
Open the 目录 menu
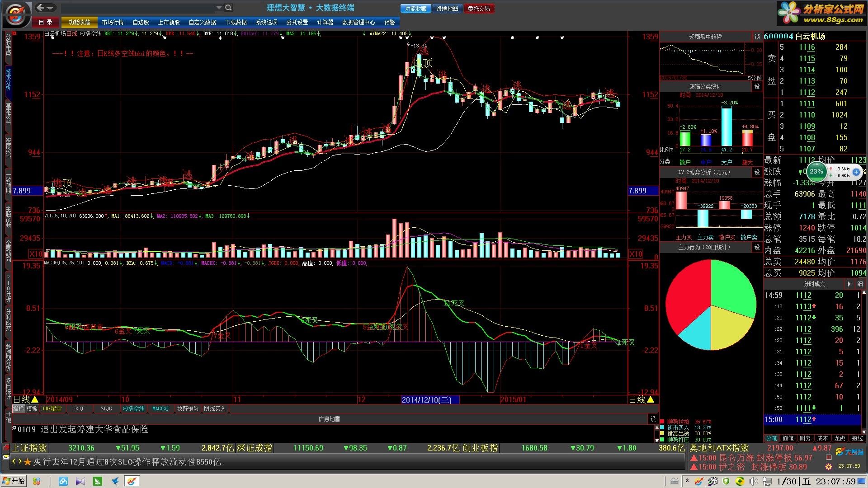45,22
